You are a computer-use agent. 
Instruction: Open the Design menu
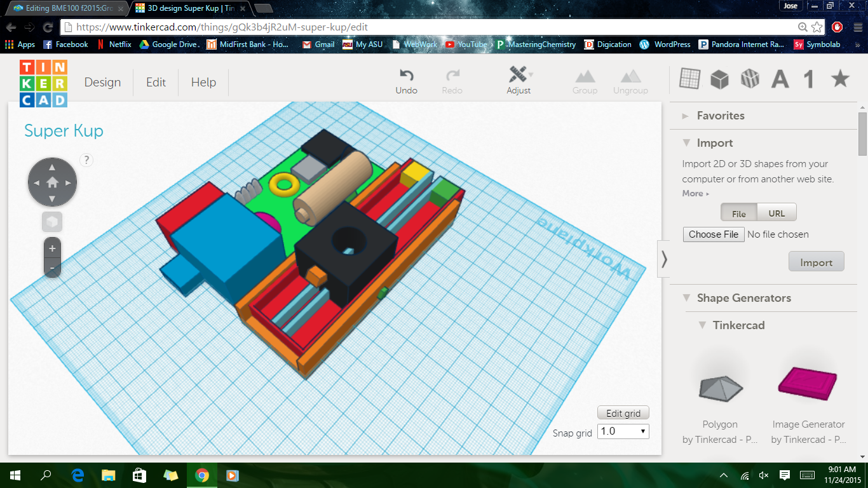(102, 82)
